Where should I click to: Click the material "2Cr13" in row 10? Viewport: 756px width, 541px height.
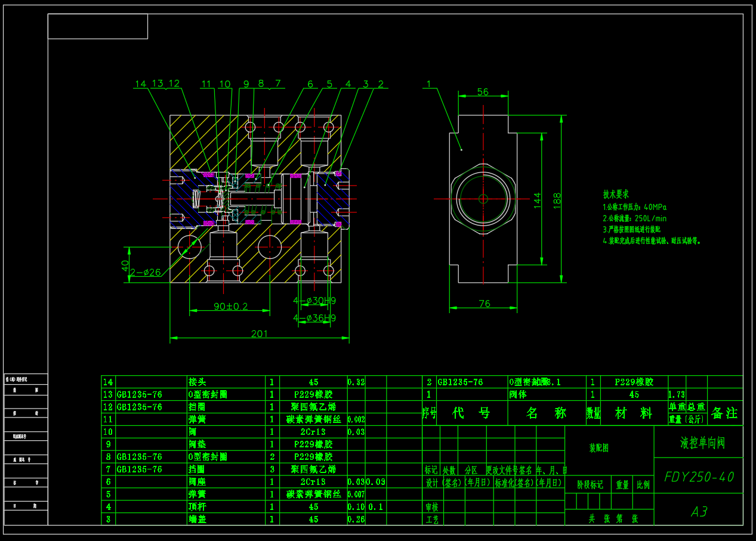point(314,431)
